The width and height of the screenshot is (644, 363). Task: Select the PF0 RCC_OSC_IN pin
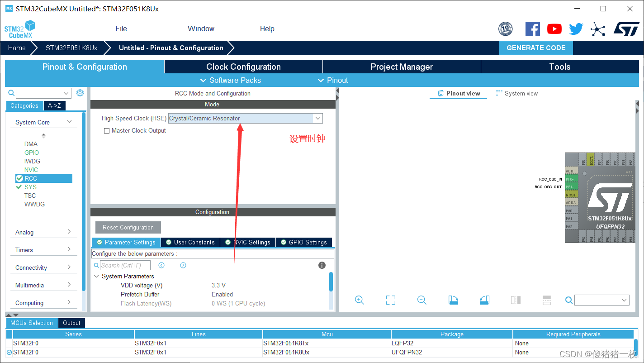point(571,179)
